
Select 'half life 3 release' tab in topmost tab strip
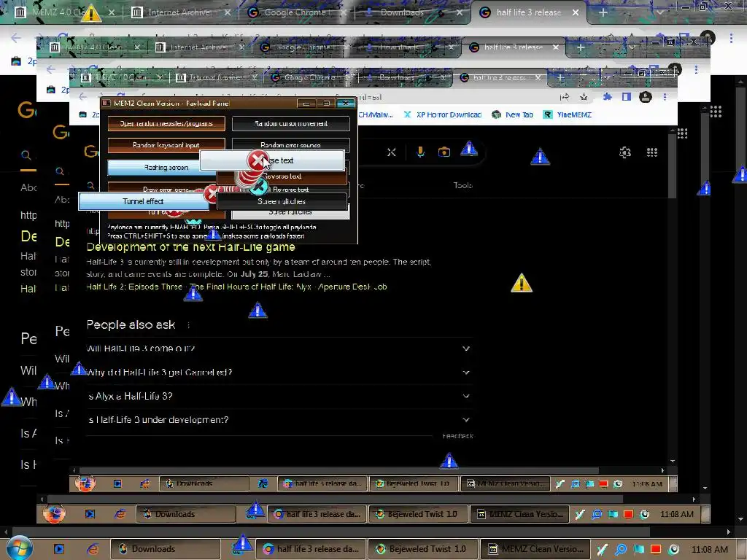tap(529, 12)
